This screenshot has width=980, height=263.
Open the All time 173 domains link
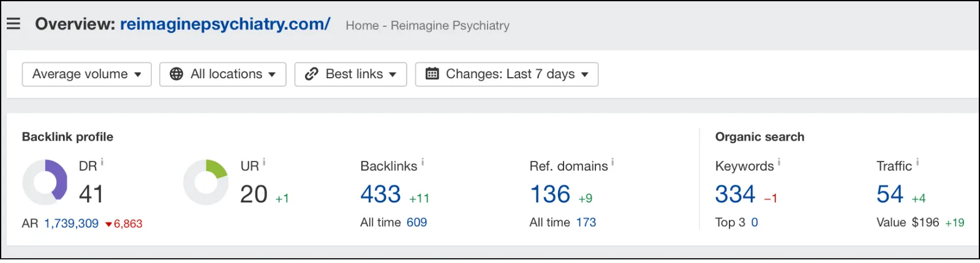586,223
